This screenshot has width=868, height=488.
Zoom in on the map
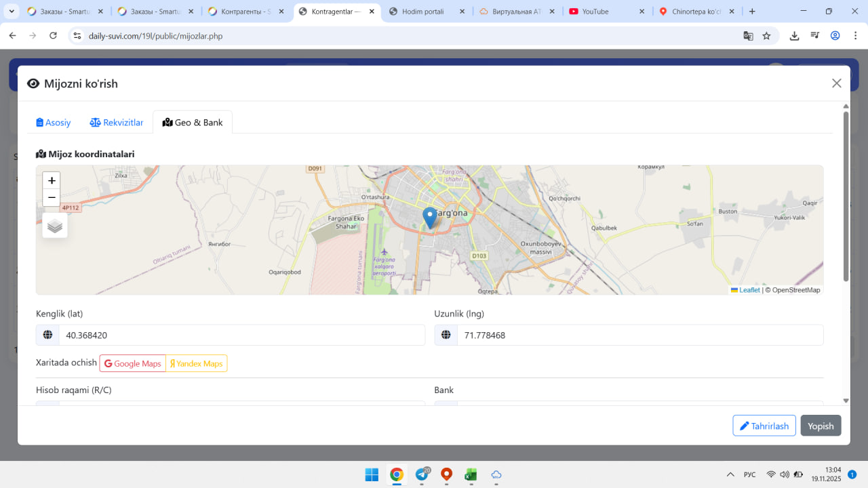[x=52, y=181]
